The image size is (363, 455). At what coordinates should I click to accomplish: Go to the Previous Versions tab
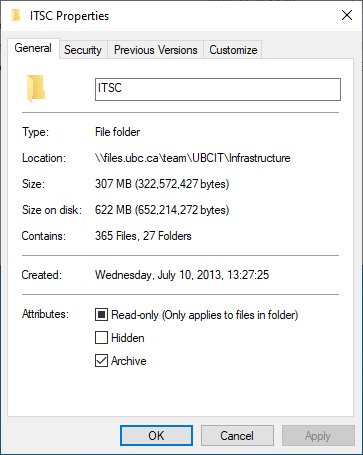point(156,50)
